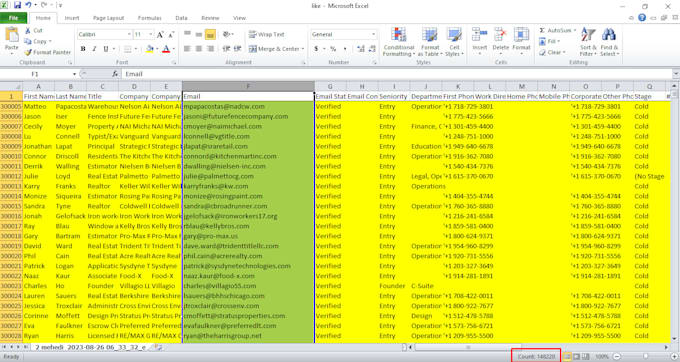Switch to the Insert ribbon tab
Viewport: 680px width, 362px height.
pyautogui.click(x=72, y=18)
